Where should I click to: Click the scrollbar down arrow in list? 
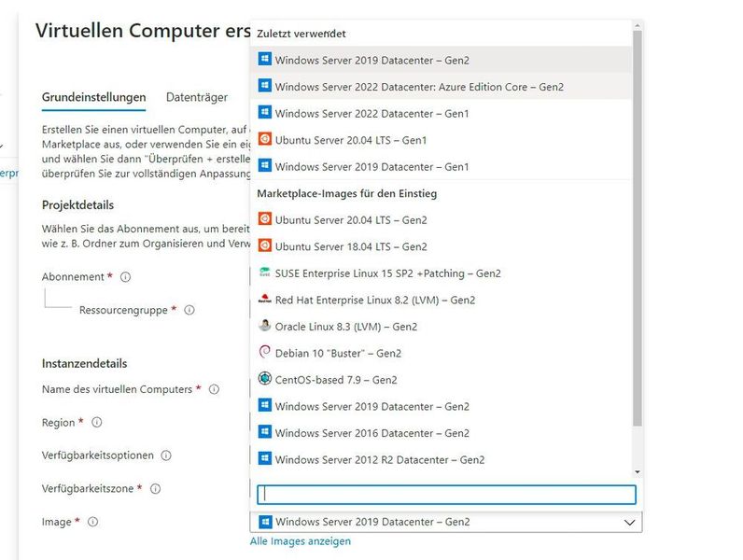(638, 472)
